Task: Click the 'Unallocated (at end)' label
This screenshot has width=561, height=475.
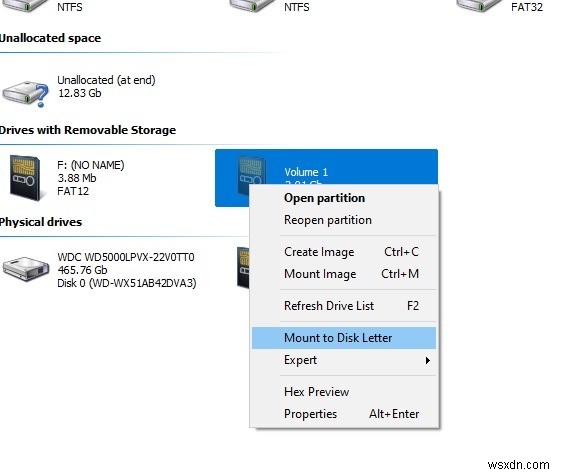Action: point(106,80)
